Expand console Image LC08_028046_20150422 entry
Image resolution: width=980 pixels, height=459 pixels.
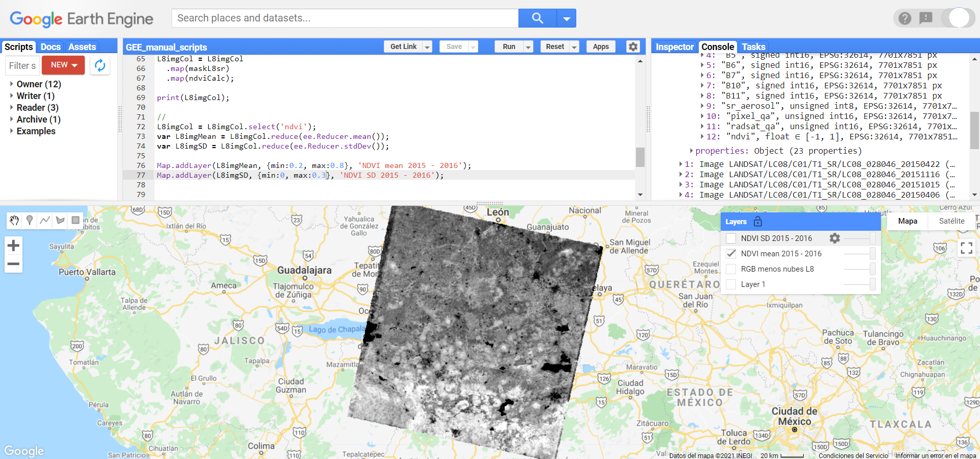click(681, 164)
